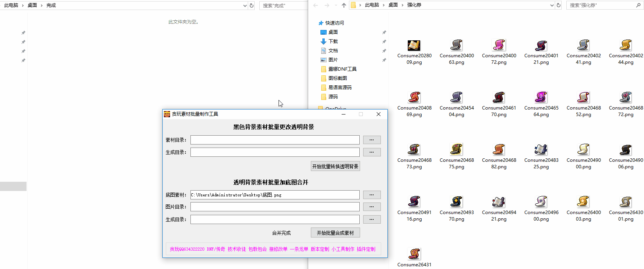Image resolution: width=644 pixels, height=269 pixels.
Task: Click 桌面 breadcrumb in the 完成 window
Action: [32, 5]
